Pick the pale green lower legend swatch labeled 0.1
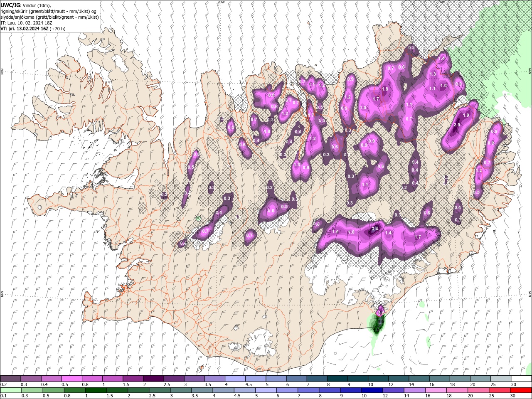Viewport: 532px width, 399px height. coord(10,390)
